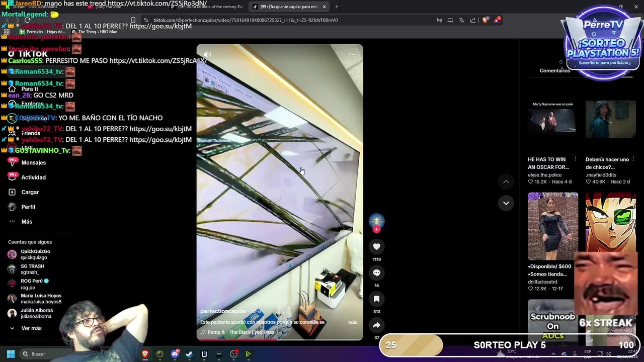Click the username .mayfield3dits
Viewport: 644px width, 362px height.
pyautogui.click(x=601, y=175)
